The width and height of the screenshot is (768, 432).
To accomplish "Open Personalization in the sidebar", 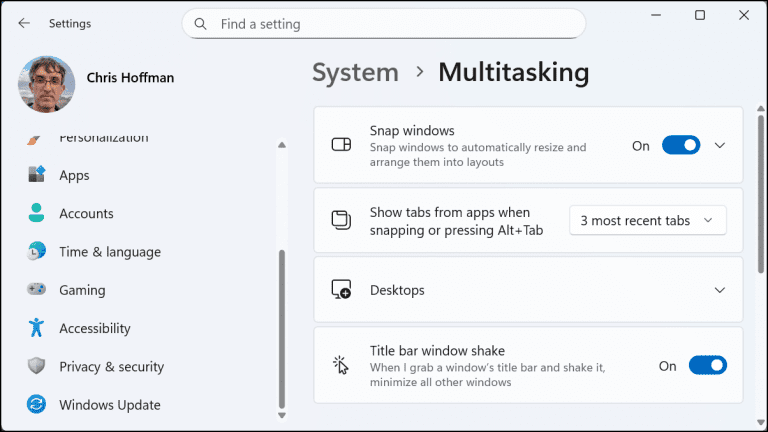I will point(103,138).
